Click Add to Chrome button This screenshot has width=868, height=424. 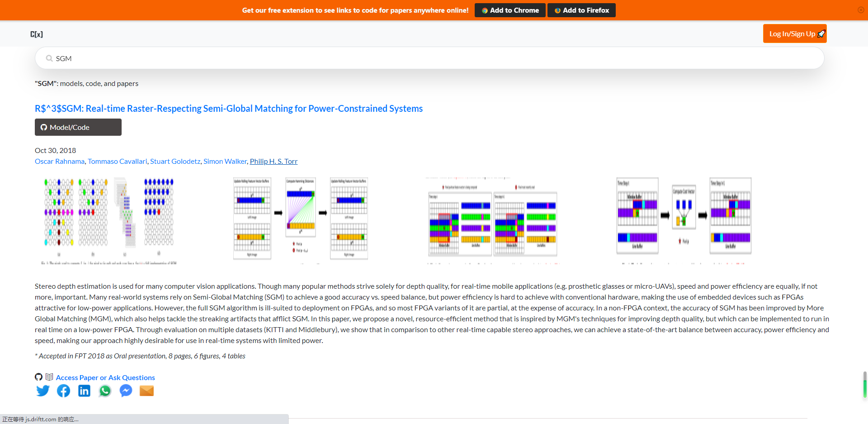(x=510, y=10)
